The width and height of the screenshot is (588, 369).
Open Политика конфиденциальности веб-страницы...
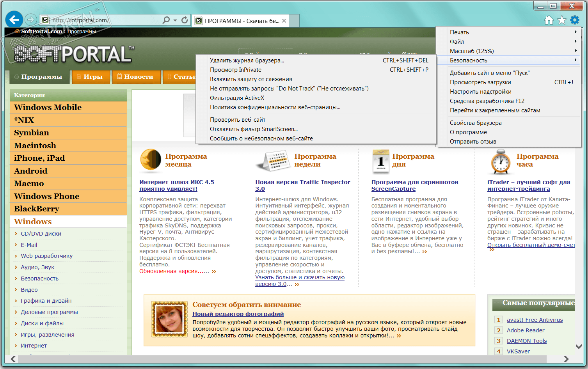(316, 107)
